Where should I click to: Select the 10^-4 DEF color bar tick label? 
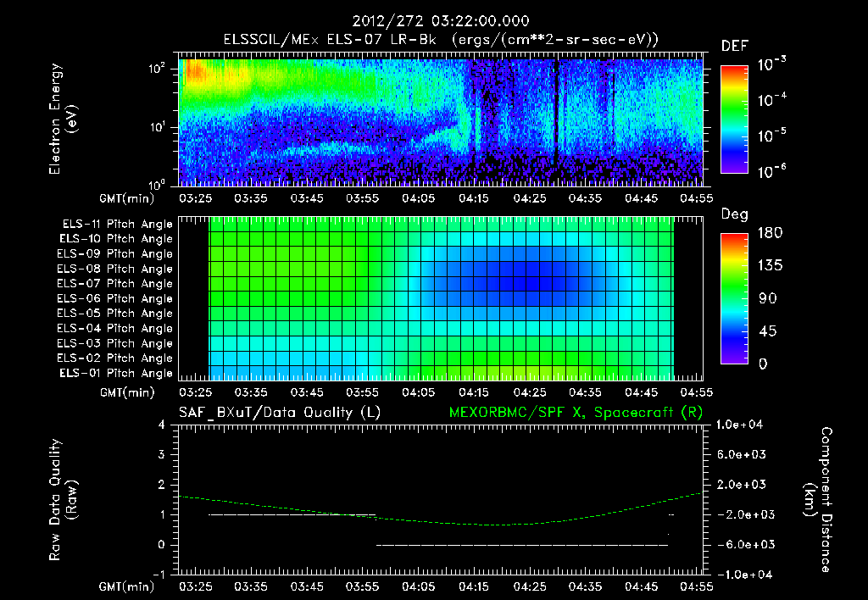tap(771, 100)
